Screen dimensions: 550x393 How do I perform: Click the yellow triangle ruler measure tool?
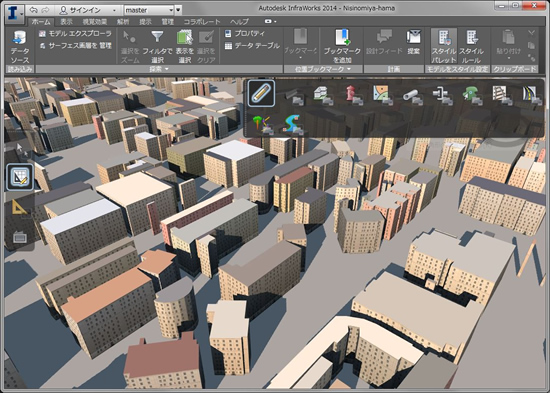click(x=20, y=207)
